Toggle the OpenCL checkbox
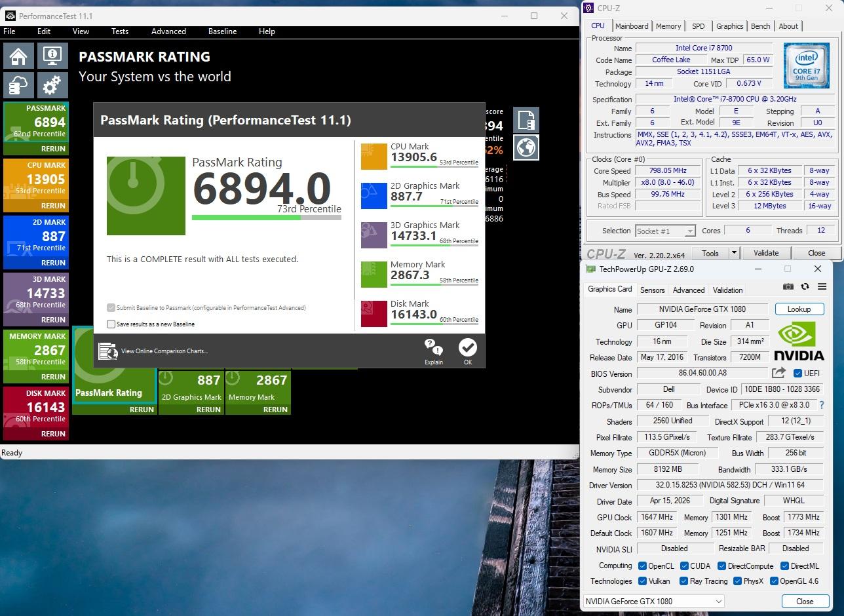Screen dimensions: 844x616 pyautogui.click(x=643, y=566)
